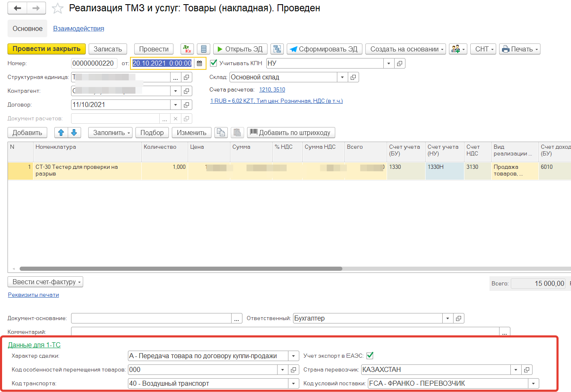This screenshot has height=392, width=571.
Task: Click the back arrow navigation button
Action: pos(17,8)
